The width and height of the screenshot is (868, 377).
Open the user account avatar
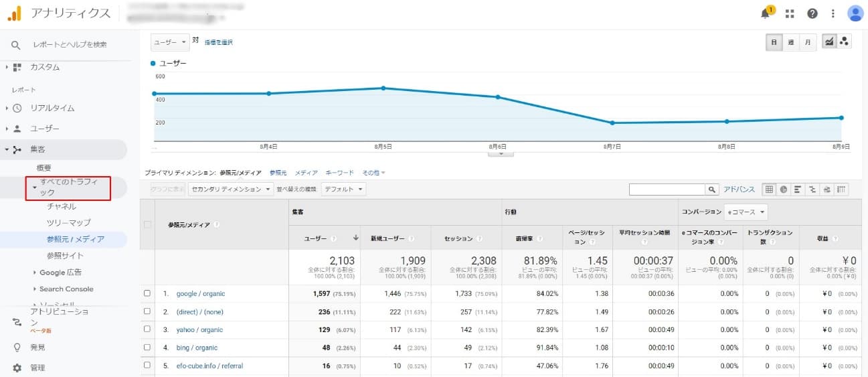point(855,13)
